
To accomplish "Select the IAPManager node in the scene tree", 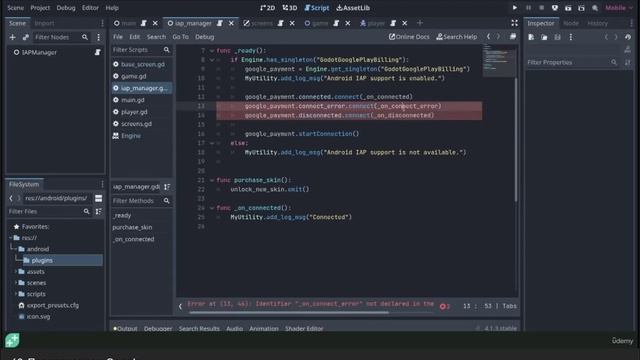I will pyautogui.click(x=39, y=52).
